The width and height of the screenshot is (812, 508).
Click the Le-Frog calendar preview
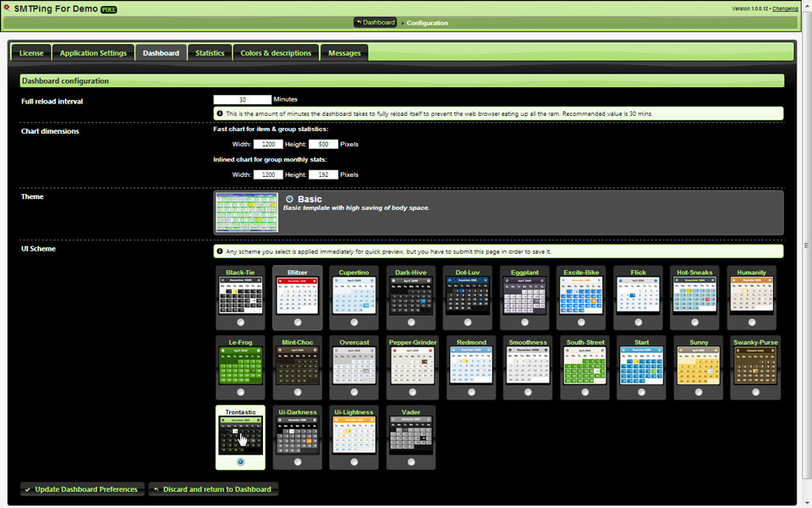click(x=240, y=367)
